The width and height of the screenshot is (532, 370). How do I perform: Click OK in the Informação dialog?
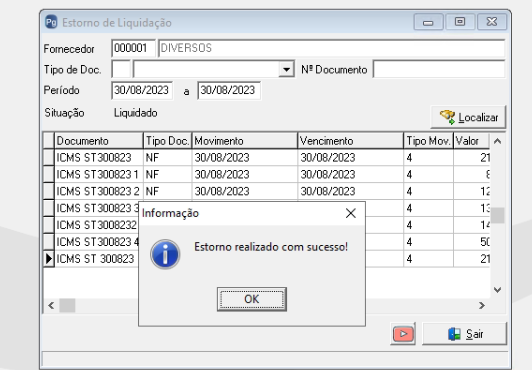click(x=252, y=299)
